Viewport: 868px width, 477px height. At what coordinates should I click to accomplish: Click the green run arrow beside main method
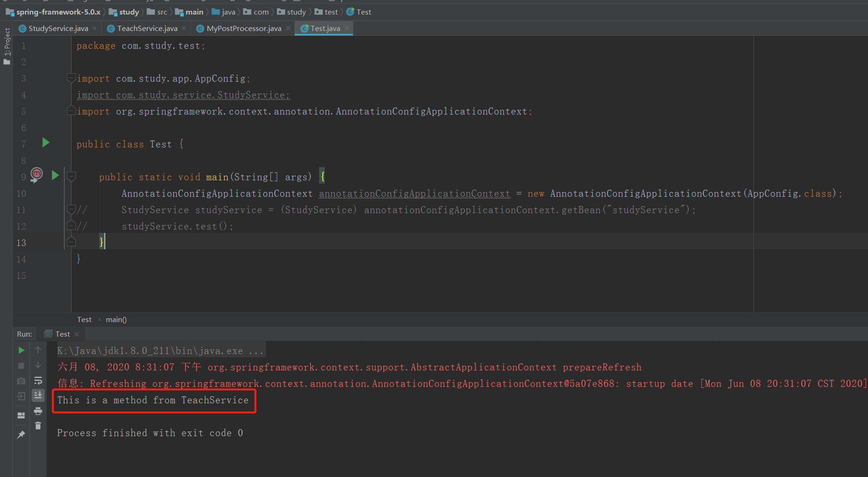point(55,176)
